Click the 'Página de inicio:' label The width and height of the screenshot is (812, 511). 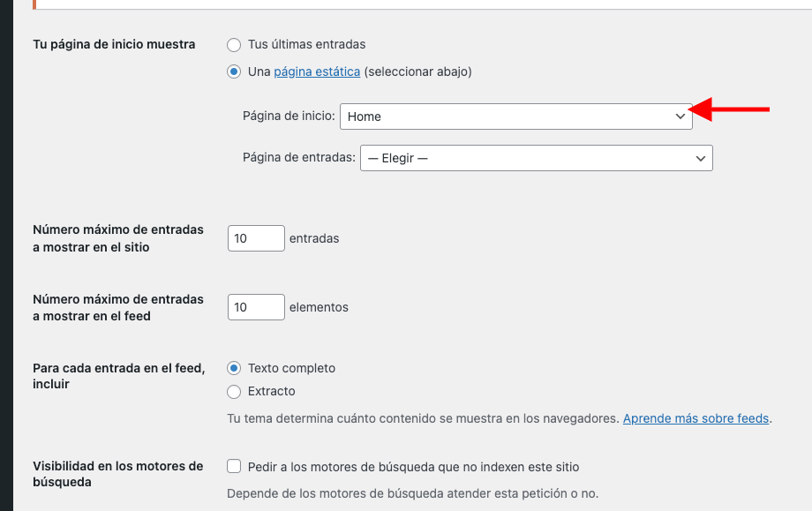coord(289,116)
